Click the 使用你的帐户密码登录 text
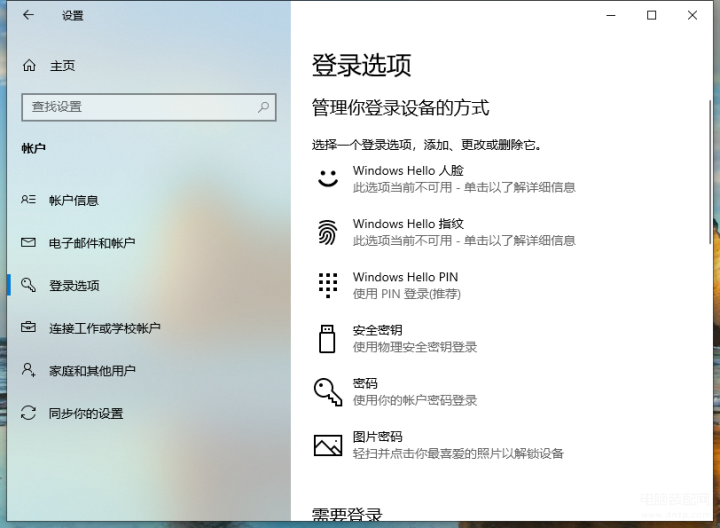Screen dimensions: 720x528 (x=415, y=400)
